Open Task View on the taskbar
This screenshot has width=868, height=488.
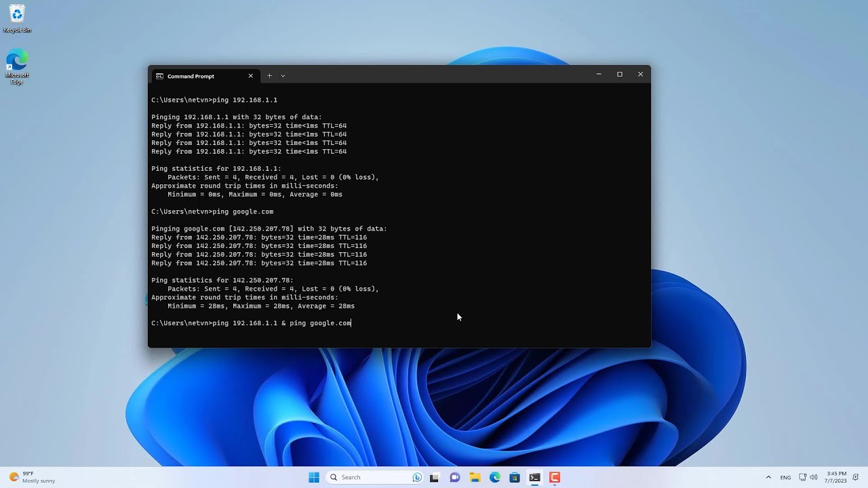click(435, 477)
